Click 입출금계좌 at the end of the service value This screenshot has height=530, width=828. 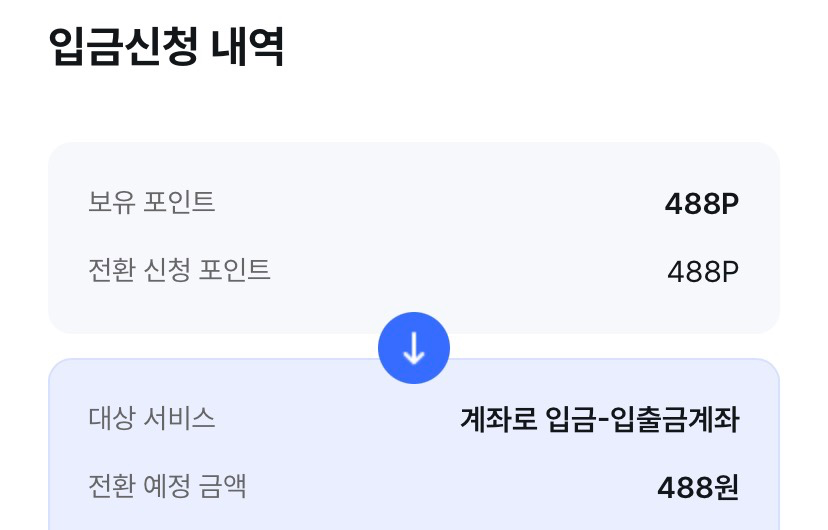tap(676, 420)
